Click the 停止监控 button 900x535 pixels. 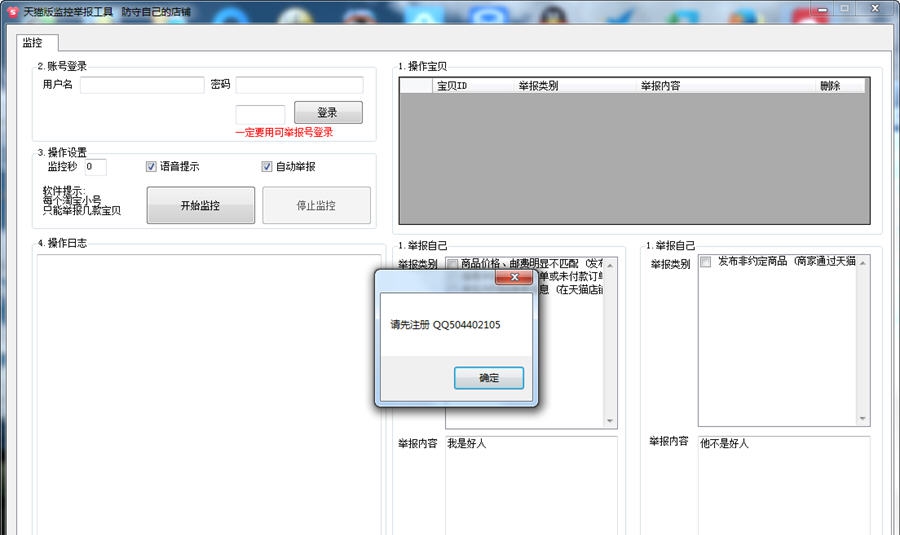coord(316,205)
